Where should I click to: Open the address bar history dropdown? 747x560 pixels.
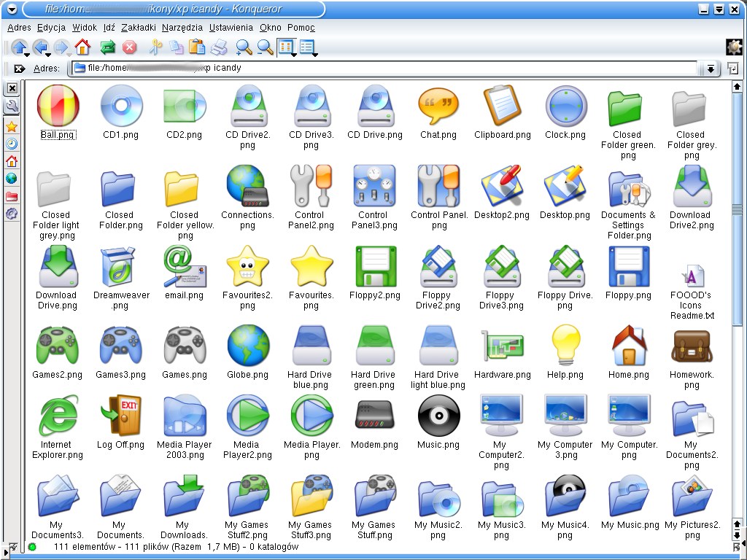[x=711, y=69]
